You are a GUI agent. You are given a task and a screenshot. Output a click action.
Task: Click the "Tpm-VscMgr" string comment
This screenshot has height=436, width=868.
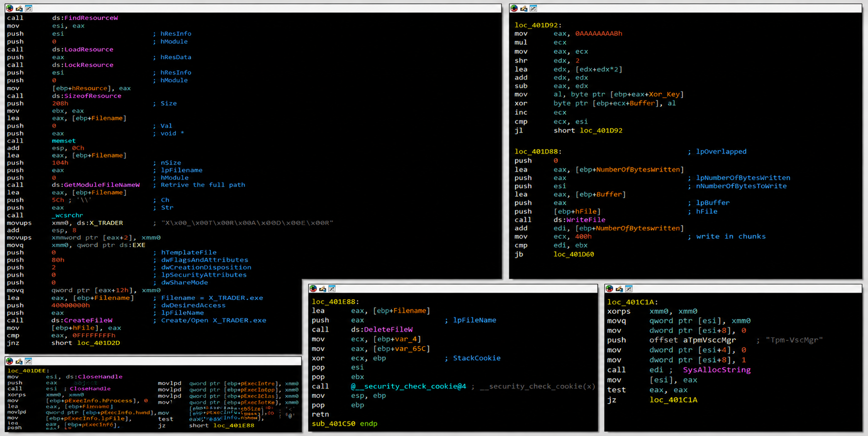pos(794,340)
